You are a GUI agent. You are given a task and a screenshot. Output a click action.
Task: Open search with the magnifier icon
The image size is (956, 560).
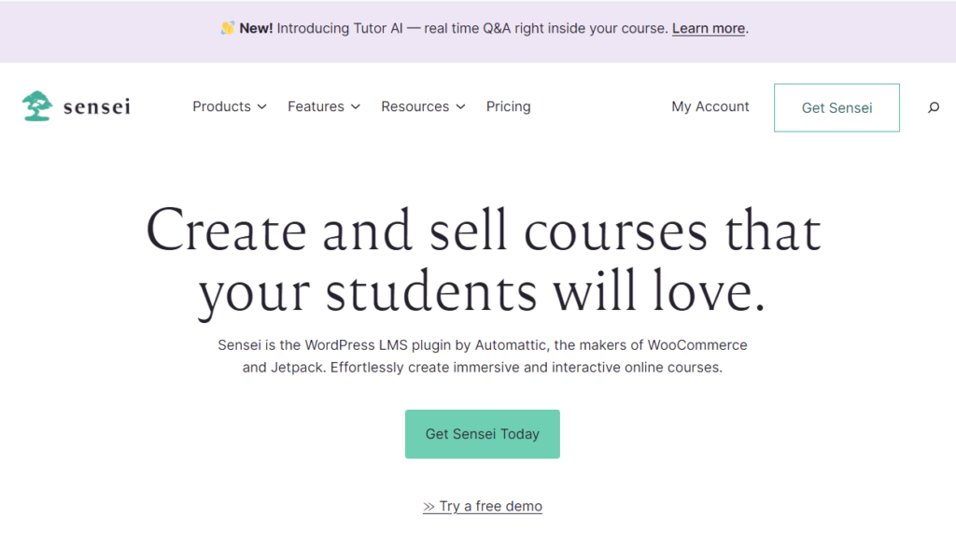(933, 107)
